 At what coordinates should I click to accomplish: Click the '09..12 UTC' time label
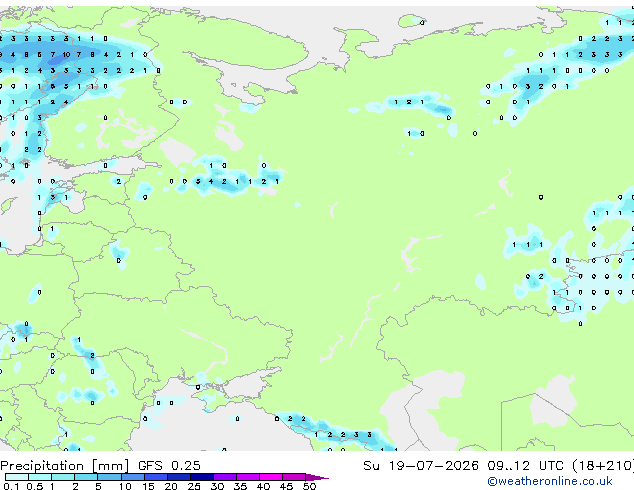point(525,466)
